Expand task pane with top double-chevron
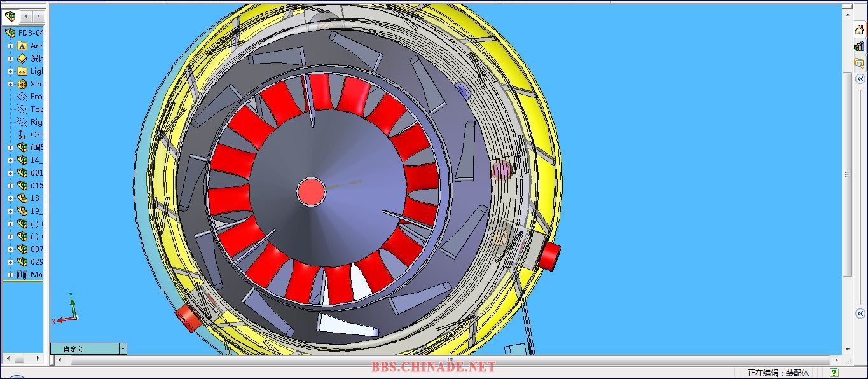The width and height of the screenshot is (868, 379). [x=859, y=79]
